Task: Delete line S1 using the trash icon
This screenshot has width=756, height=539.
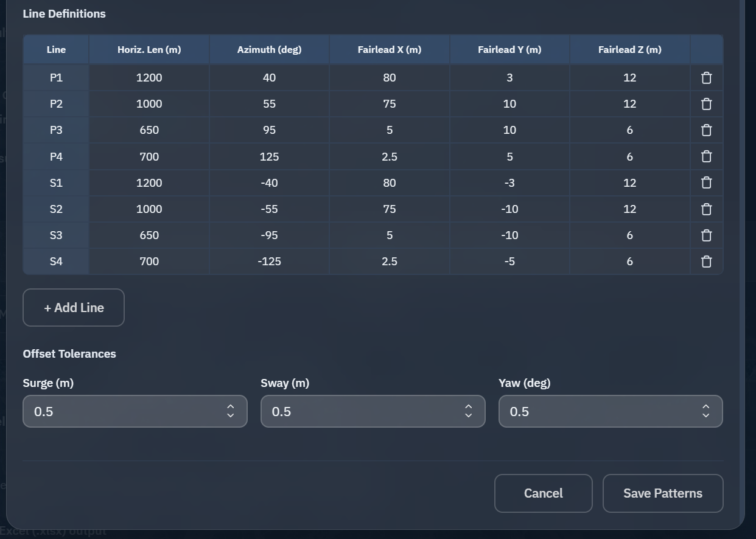Action: pos(706,183)
